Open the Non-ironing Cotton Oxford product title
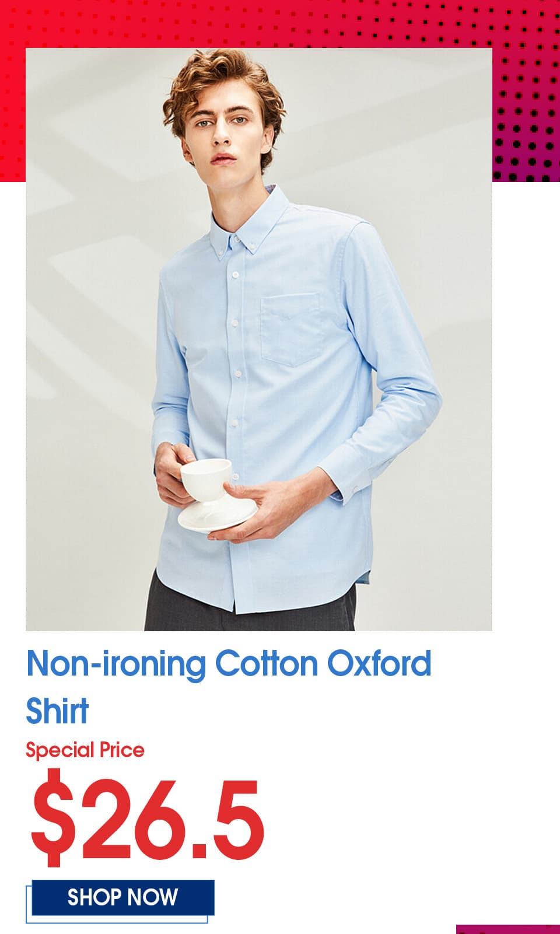560x934 pixels. 229,663
